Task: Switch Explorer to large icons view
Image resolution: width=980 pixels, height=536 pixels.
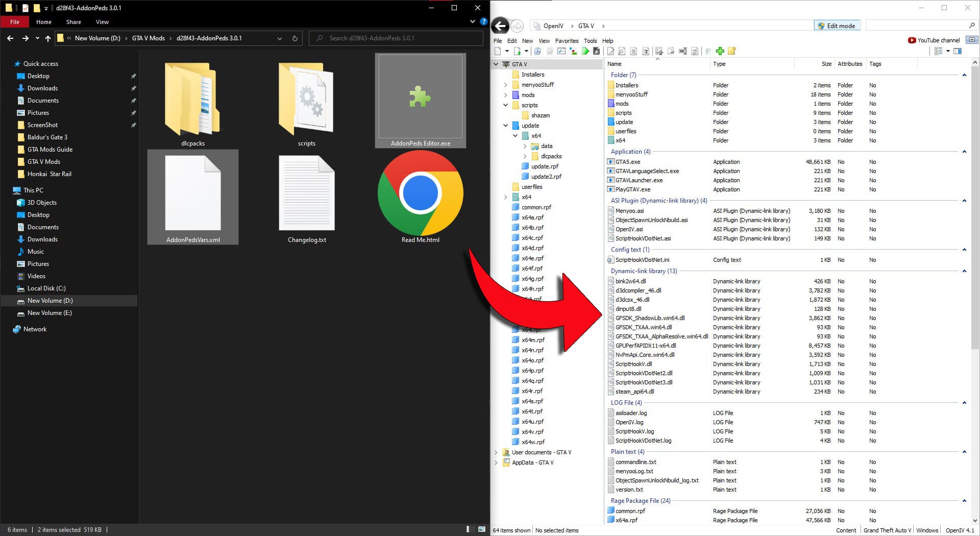Action: 481,529
